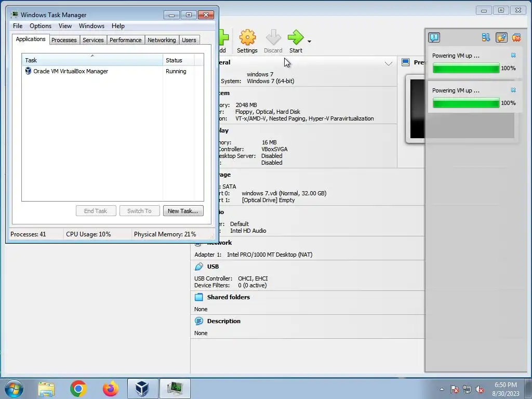Click the second Powering VM up progress bar
Screen dimensions: 532x399
point(466,102)
